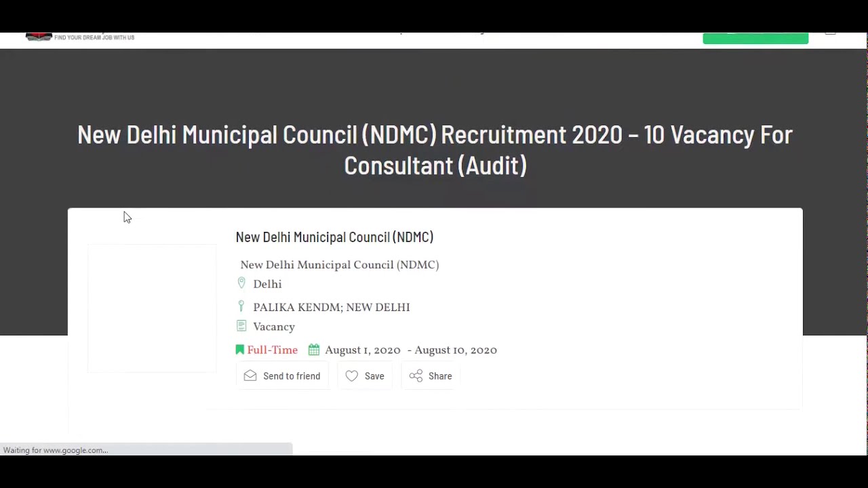This screenshot has width=868, height=488.
Task: Click the pin icon before PALIKA KENDM address
Action: 241,306
